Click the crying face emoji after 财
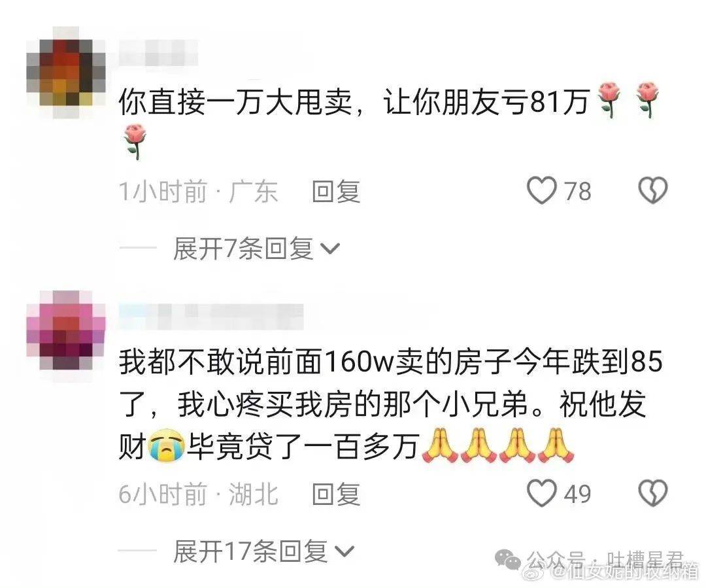 point(167,445)
